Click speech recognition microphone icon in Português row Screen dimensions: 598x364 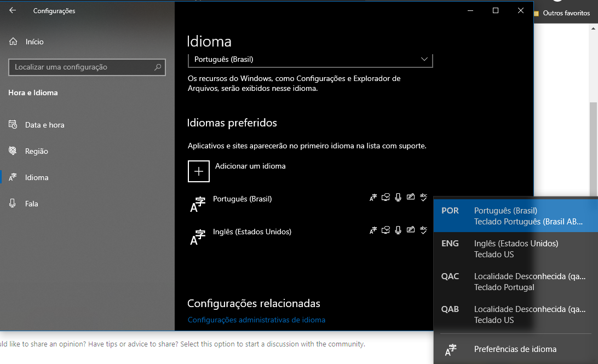pyautogui.click(x=398, y=197)
